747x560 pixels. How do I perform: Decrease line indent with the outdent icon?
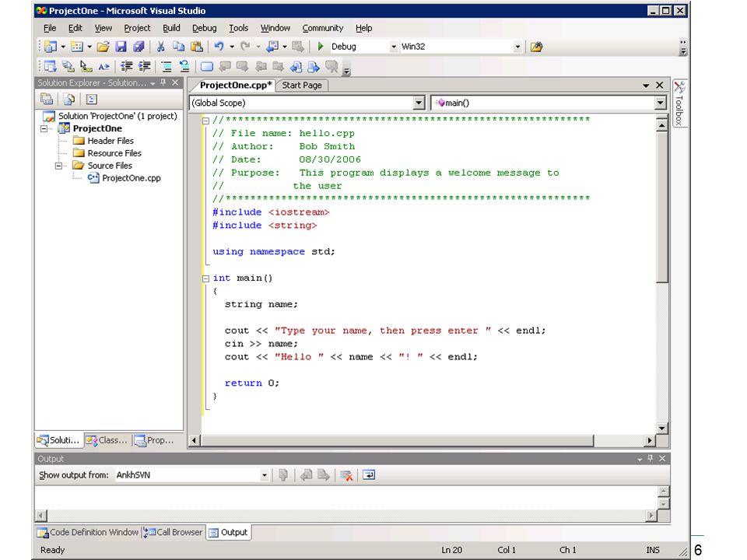coord(126,67)
